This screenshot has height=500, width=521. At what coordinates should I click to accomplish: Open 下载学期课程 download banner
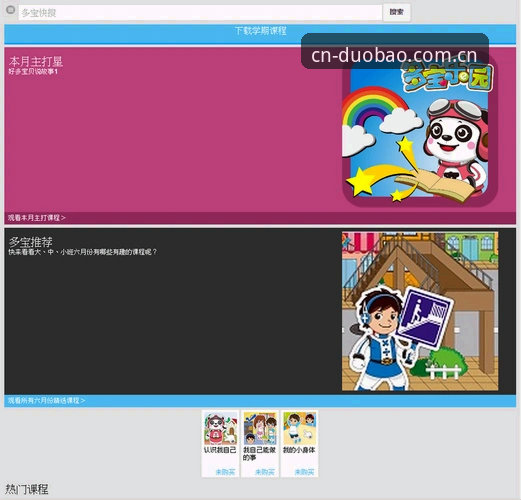pyautogui.click(x=260, y=34)
